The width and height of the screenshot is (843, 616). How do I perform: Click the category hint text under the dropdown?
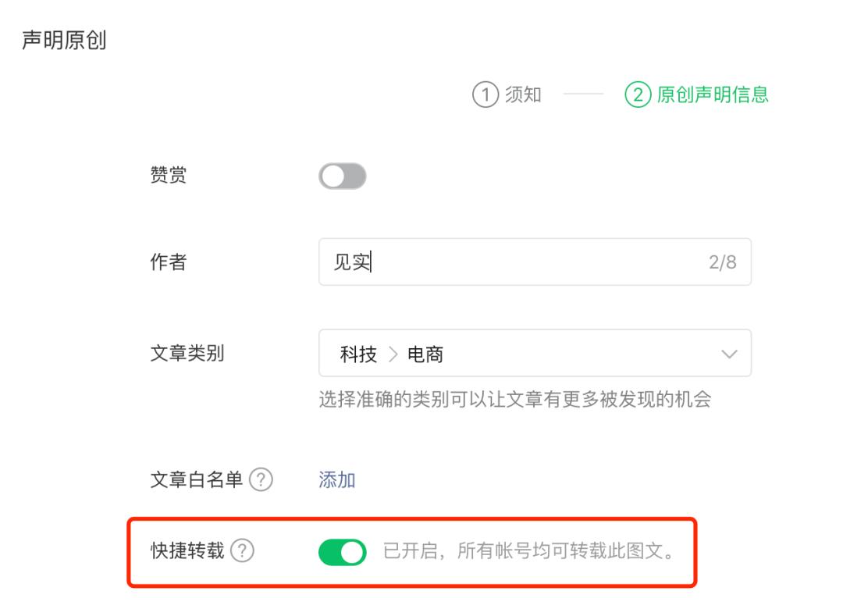coord(515,400)
